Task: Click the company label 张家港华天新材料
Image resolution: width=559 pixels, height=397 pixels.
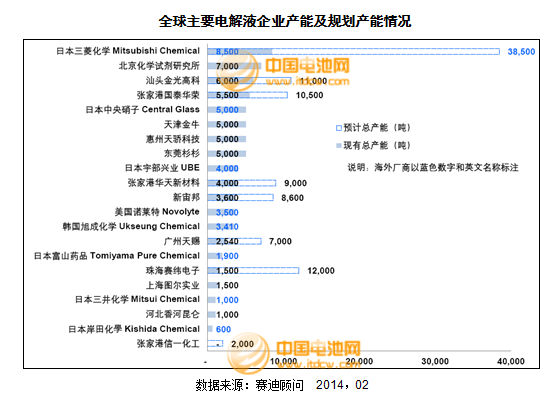Action: coord(164,183)
